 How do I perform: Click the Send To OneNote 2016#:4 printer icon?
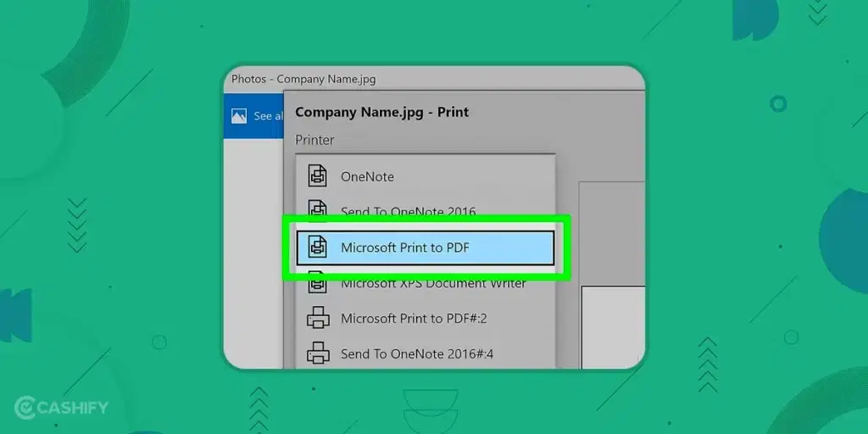(318, 353)
